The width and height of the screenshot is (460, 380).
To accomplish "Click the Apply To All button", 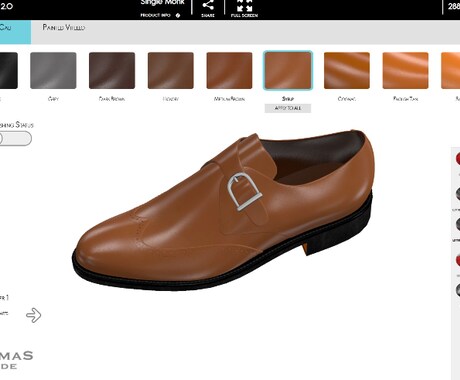I will click(x=288, y=108).
